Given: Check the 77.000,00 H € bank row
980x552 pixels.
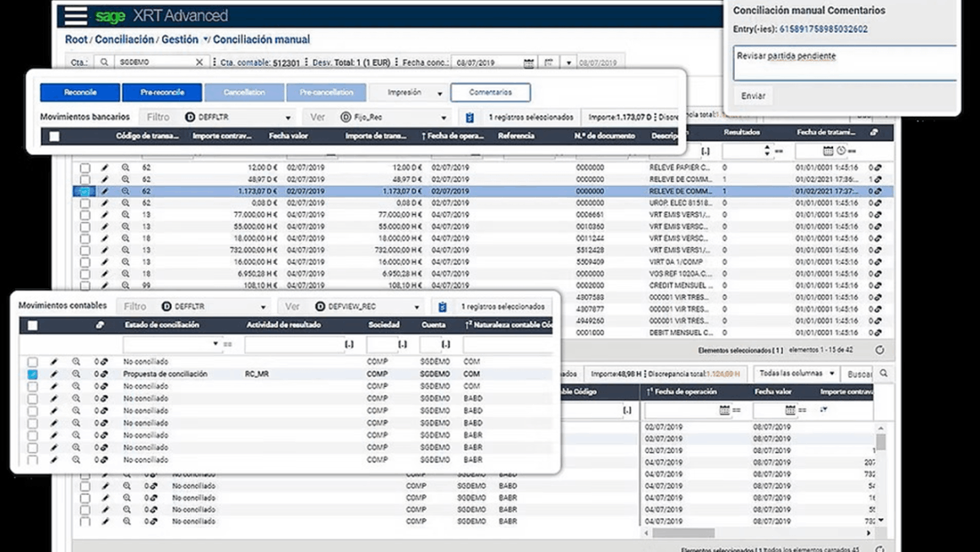Looking at the screenshot, I should 84,215.
